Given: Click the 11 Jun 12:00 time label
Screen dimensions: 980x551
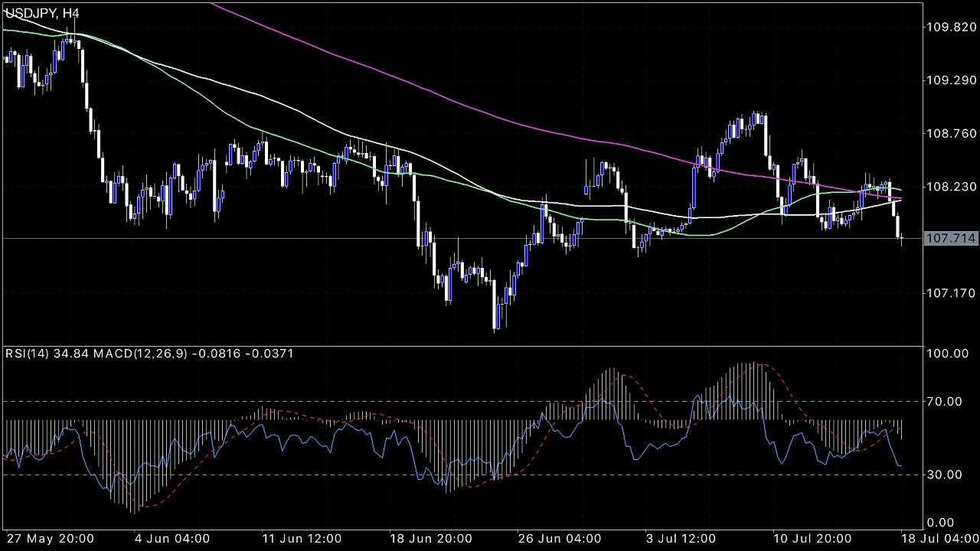Looking at the screenshot, I should tap(300, 539).
